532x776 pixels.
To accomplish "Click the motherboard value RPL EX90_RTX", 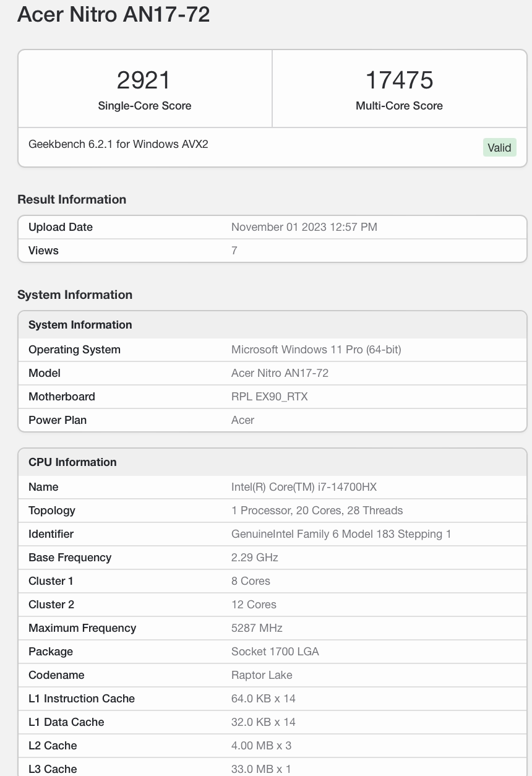I will (x=269, y=397).
